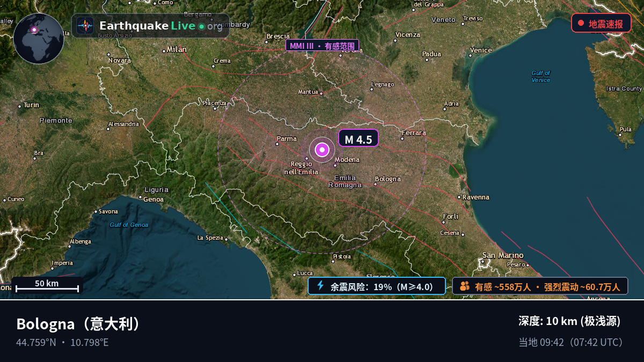Click the Forlì city label
The image size is (644, 362).
(x=451, y=216)
